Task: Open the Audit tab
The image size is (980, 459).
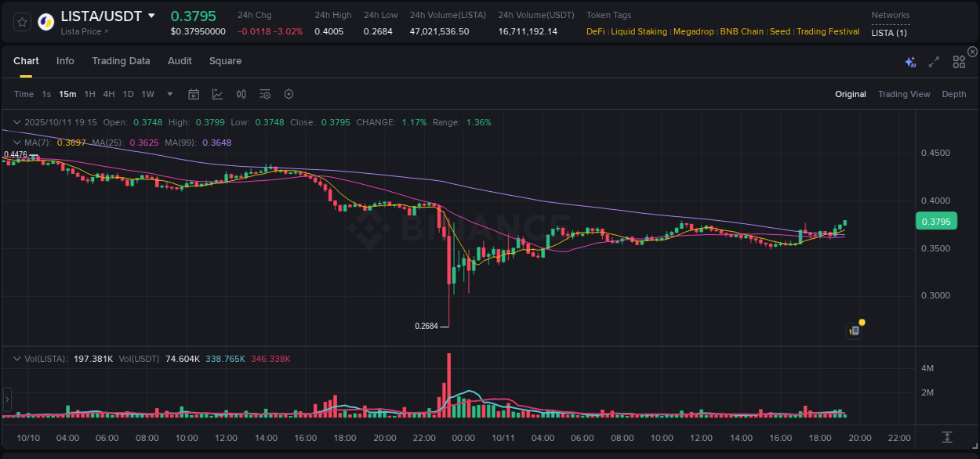Action: (180, 61)
